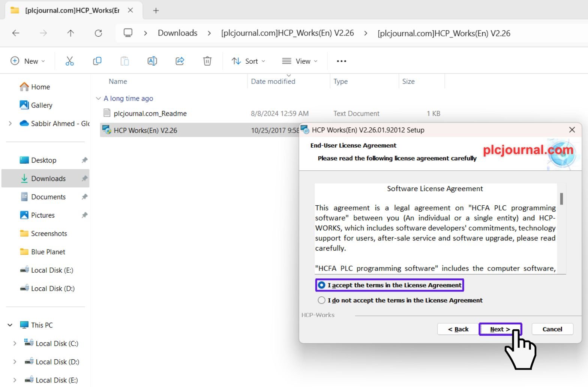Go back with the left arrow

point(16,33)
